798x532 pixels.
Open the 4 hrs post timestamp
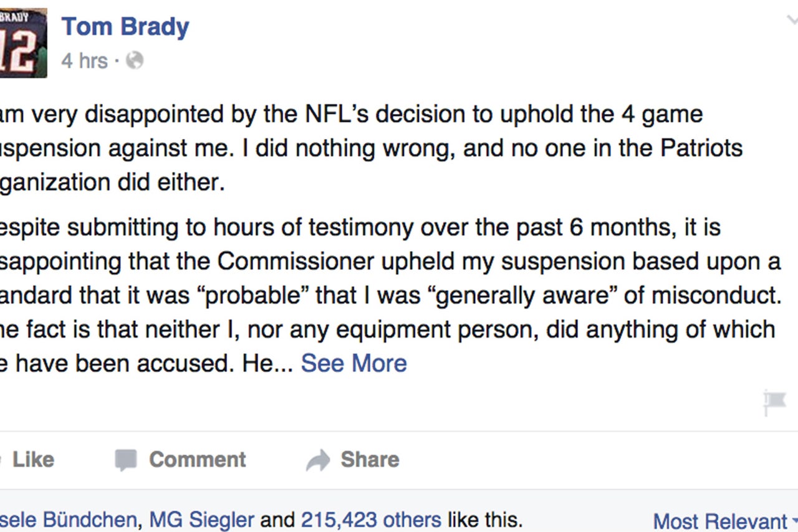[x=84, y=61]
